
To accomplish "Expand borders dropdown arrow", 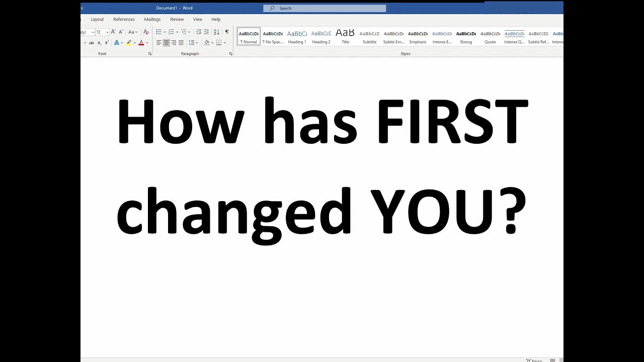I will click(225, 43).
